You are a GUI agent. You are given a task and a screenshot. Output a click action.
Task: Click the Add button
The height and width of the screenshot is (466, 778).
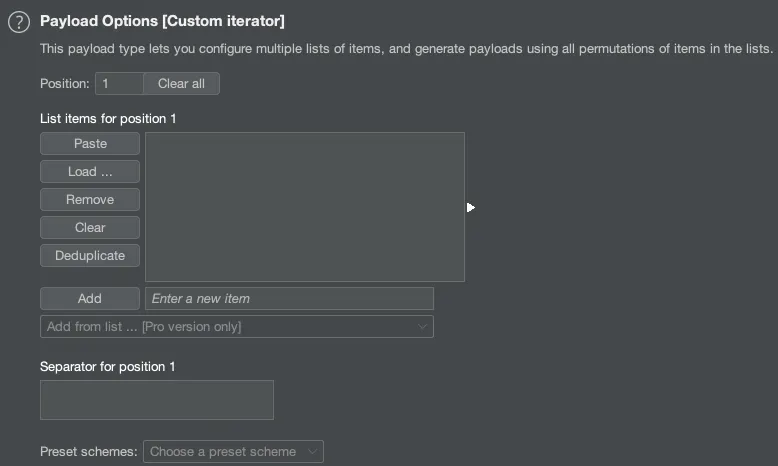pos(90,299)
